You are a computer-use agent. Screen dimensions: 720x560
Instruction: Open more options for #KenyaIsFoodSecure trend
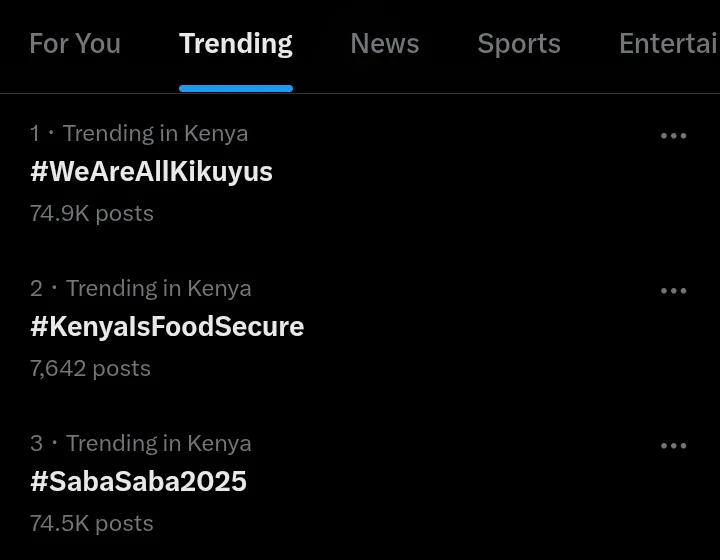[x=673, y=291]
